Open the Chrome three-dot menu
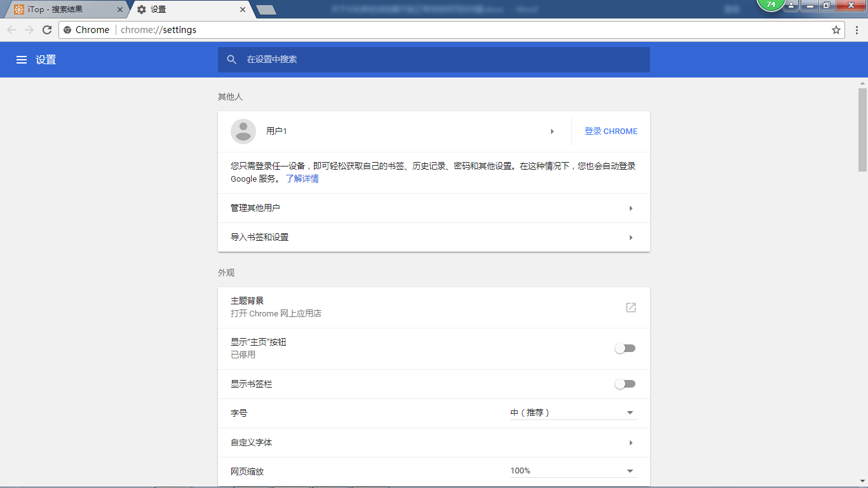Viewport: 868px width, 488px height. [x=857, y=29]
